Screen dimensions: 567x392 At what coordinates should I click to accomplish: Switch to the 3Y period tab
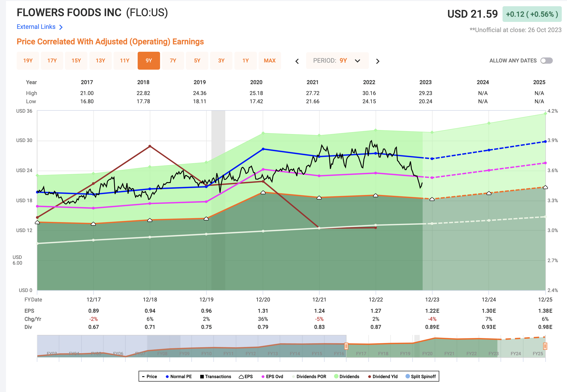pos(221,61)
